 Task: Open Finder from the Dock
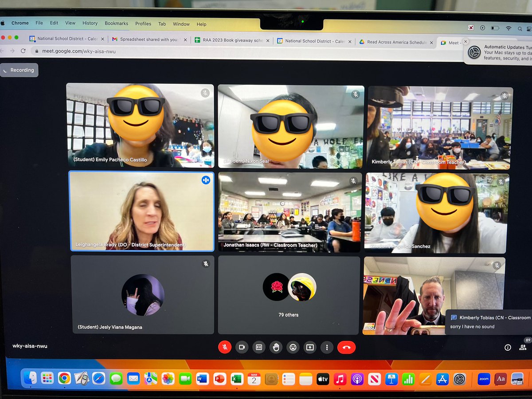pyautogui.click(x=30, y=378)
